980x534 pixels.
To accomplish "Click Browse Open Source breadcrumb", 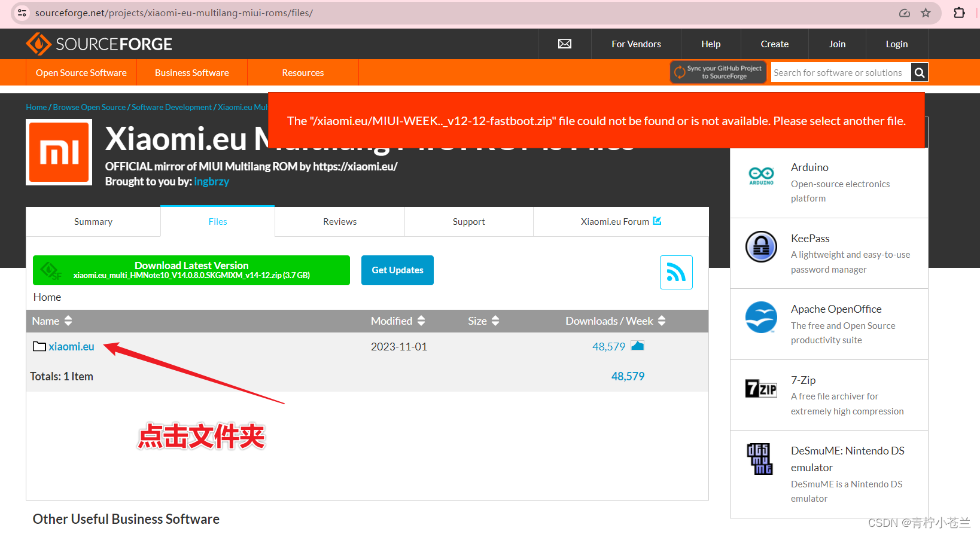I will pos(89,107).
